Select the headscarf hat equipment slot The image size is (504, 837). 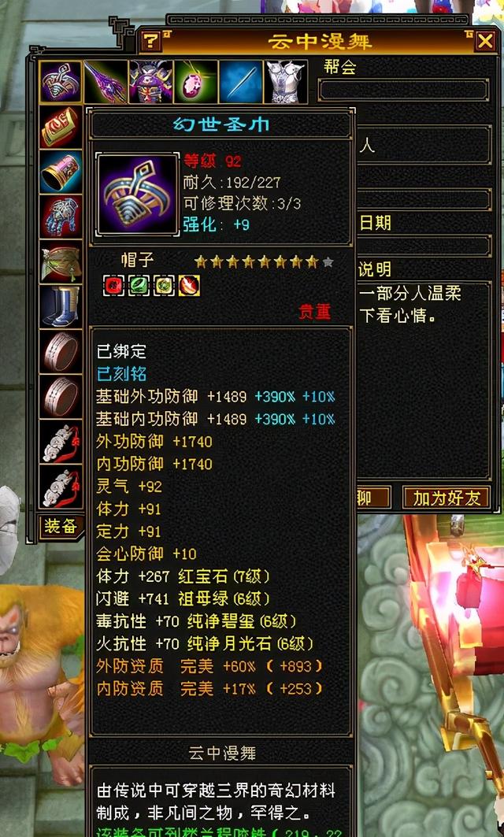[x=61, y=82]
